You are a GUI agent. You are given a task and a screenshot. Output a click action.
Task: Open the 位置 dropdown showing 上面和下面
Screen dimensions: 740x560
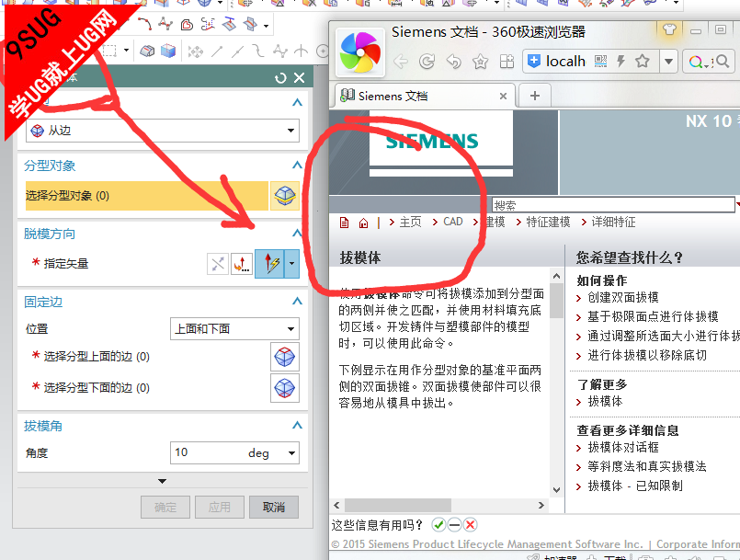coord(234,328)
